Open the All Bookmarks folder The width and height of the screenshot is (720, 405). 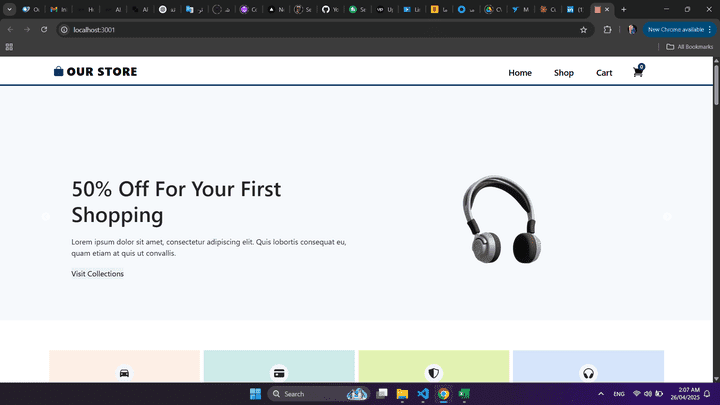(690, 47)
